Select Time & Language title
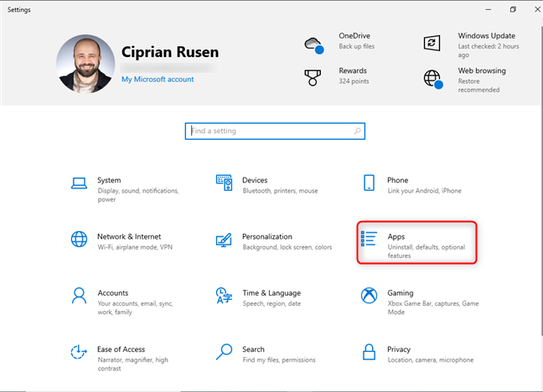543x392 pixels. (x=271, y=293)
